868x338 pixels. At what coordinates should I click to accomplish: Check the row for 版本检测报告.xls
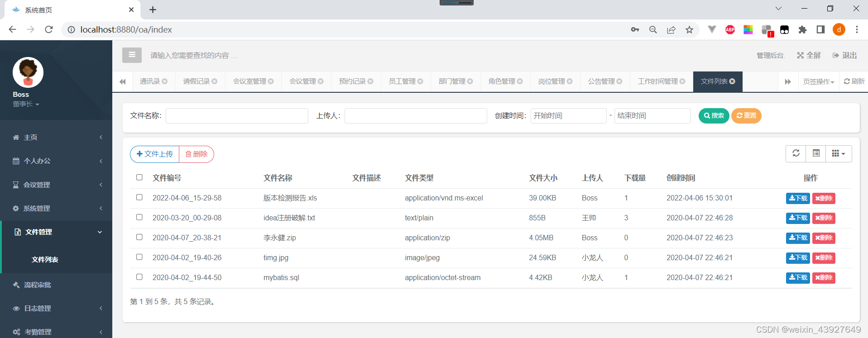pos(139,197)
